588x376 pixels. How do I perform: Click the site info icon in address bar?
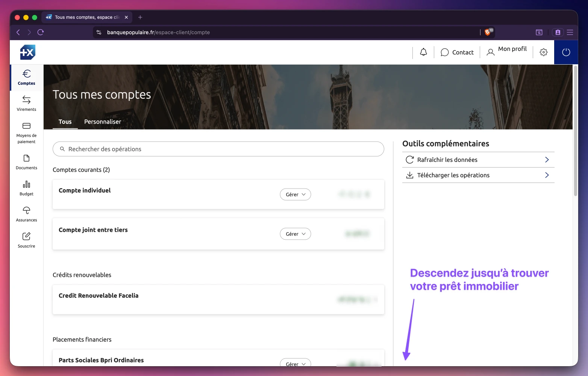point(99,32)
